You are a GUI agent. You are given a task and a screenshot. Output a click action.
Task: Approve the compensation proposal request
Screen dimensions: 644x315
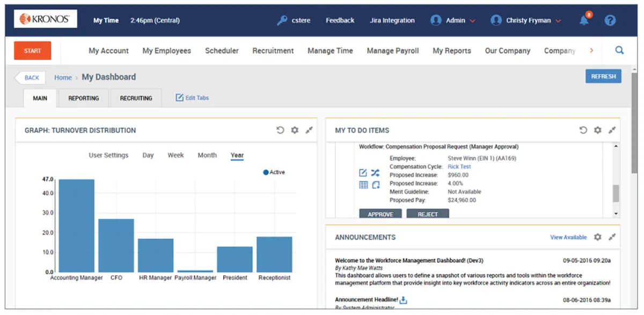[x=380, y=214]
